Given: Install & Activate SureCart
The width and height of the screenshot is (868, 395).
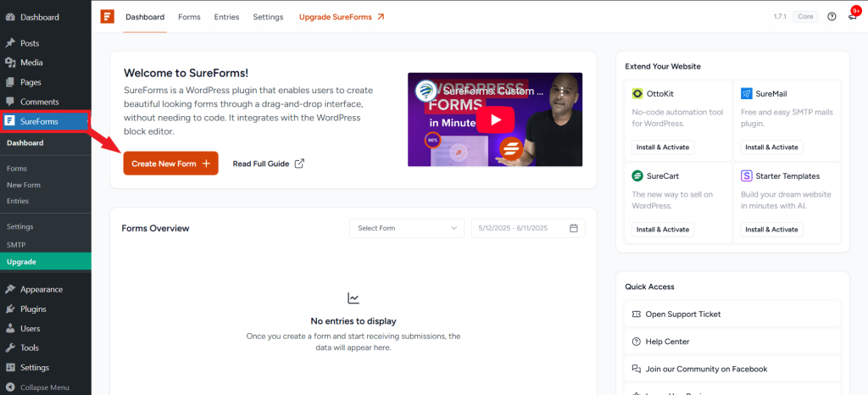Looking at the screenshot, I should (x=662, y=229).
